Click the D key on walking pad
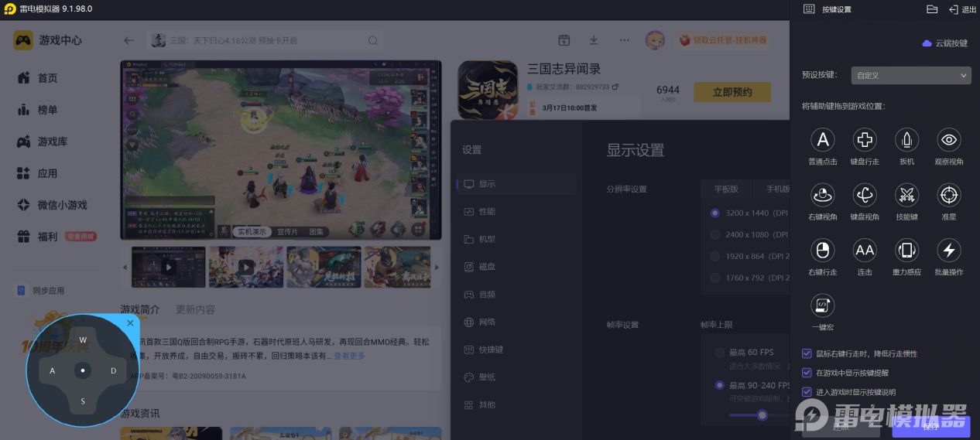This screenshot has width=980, height=440. pos(113,371)
